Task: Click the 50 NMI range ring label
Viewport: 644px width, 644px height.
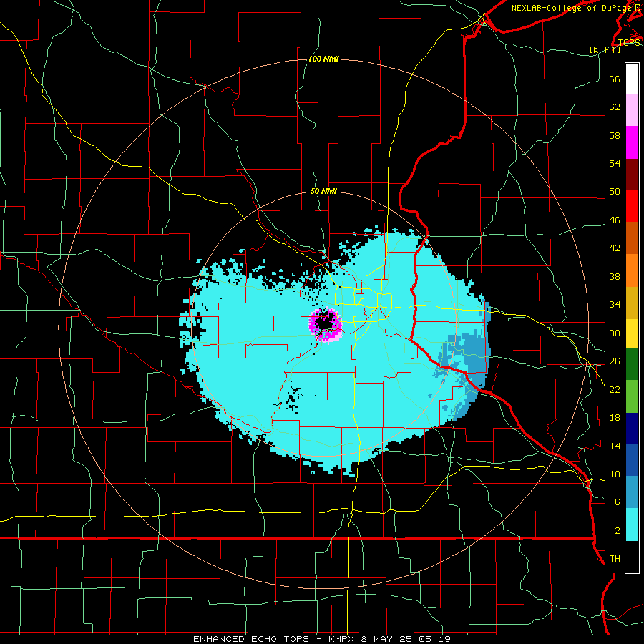Action: (x=323, y=191)
